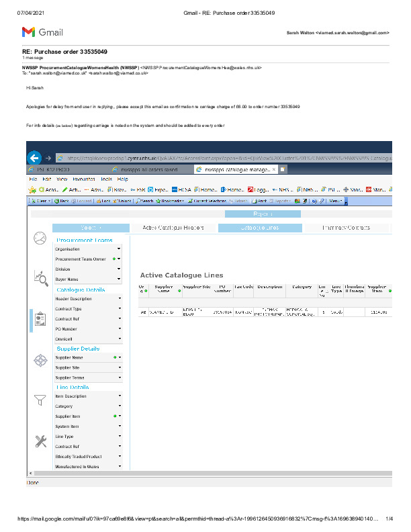Toggle green indicator next to Supplier Name filter

point(115,358)
